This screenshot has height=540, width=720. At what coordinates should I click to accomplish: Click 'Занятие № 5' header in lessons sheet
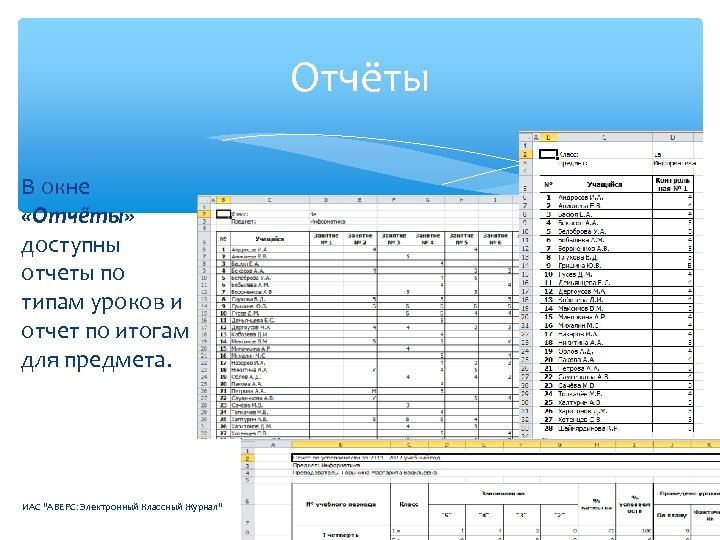point(461,239)
